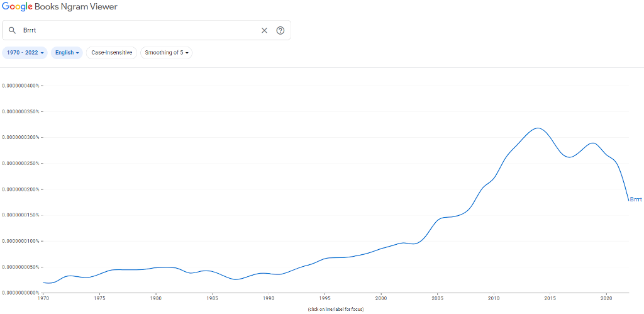Viewport: 644px width, 314px height.
Task: Click the 'click on line/label for focus' text
Action: pyautogui.click(x=335, y=309)
